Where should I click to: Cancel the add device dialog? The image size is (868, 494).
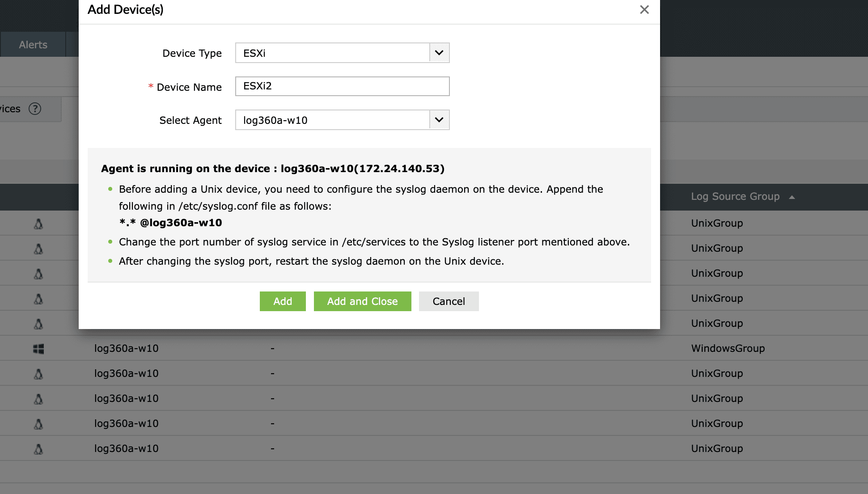(449, 301)
